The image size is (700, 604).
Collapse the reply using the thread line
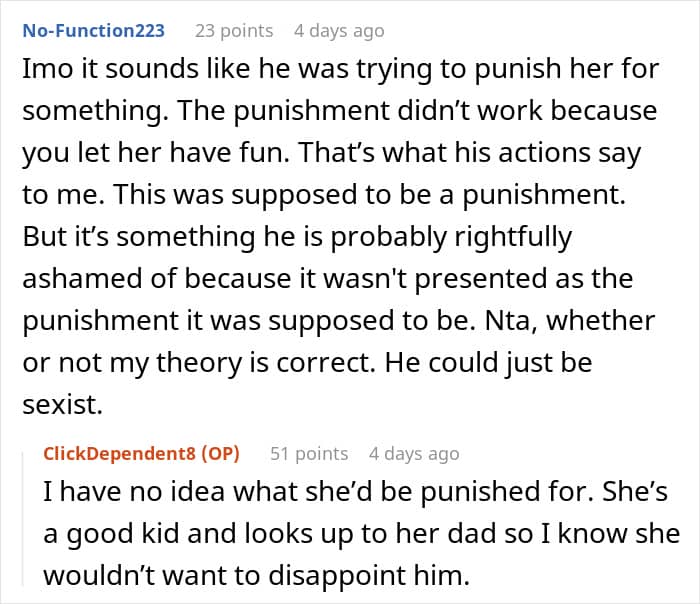pos(23,518)
